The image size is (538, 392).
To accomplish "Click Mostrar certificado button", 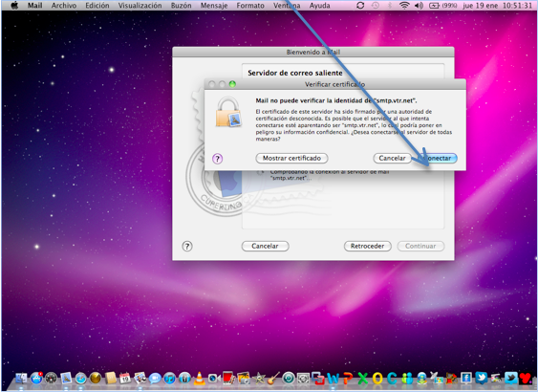I will point(291,159).
